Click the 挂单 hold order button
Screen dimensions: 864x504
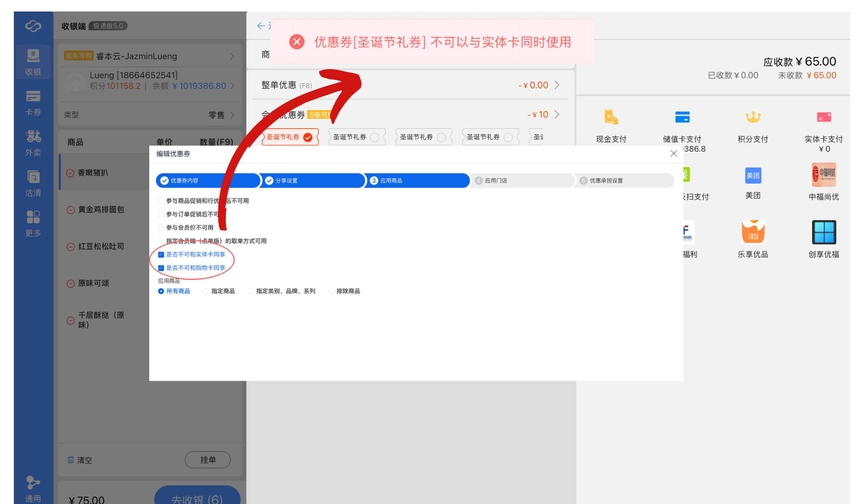pos(207,460)
